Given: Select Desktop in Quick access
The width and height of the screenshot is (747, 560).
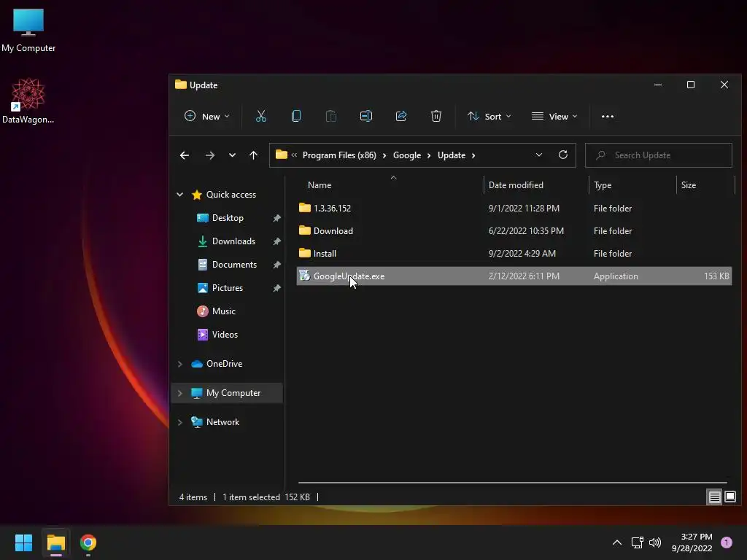Looking at the screenshot, I should pos(227,218).
